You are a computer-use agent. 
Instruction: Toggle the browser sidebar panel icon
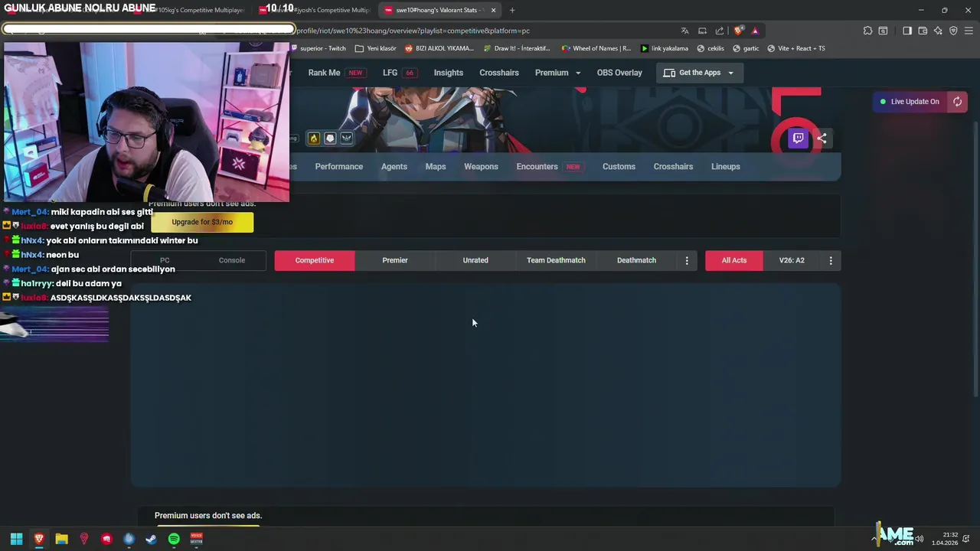click(907, 31)
